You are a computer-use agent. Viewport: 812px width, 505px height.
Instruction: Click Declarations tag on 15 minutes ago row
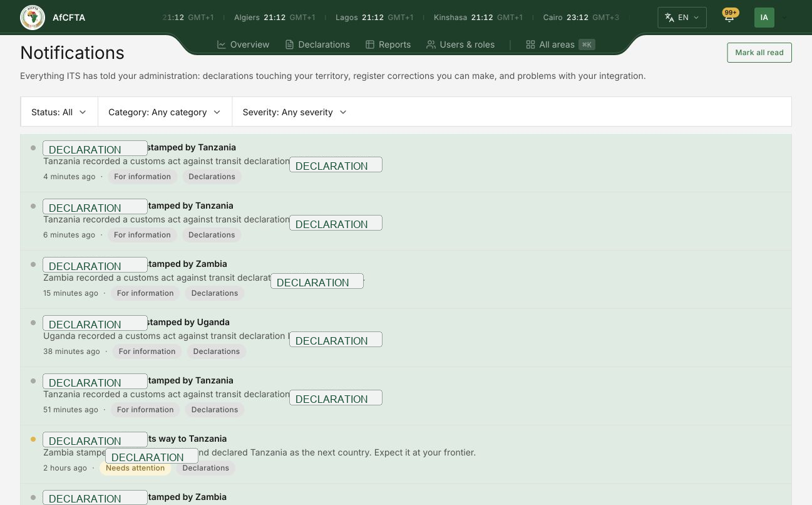215,293
